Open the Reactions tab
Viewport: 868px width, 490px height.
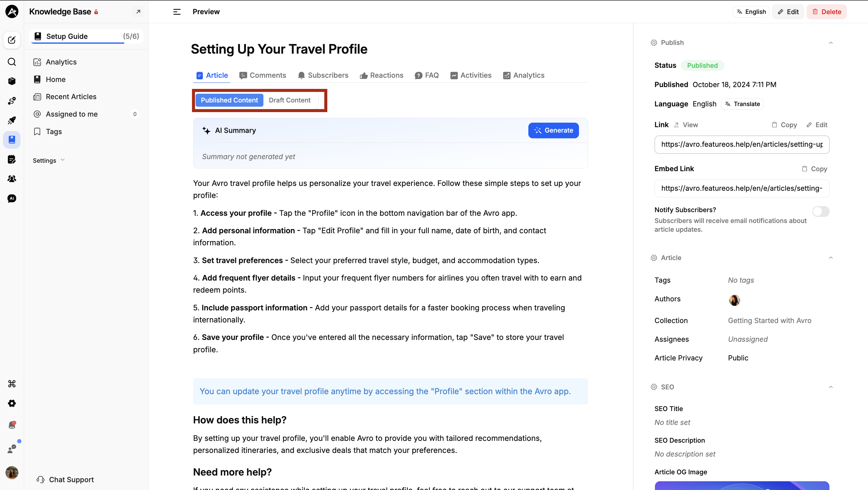382,75
